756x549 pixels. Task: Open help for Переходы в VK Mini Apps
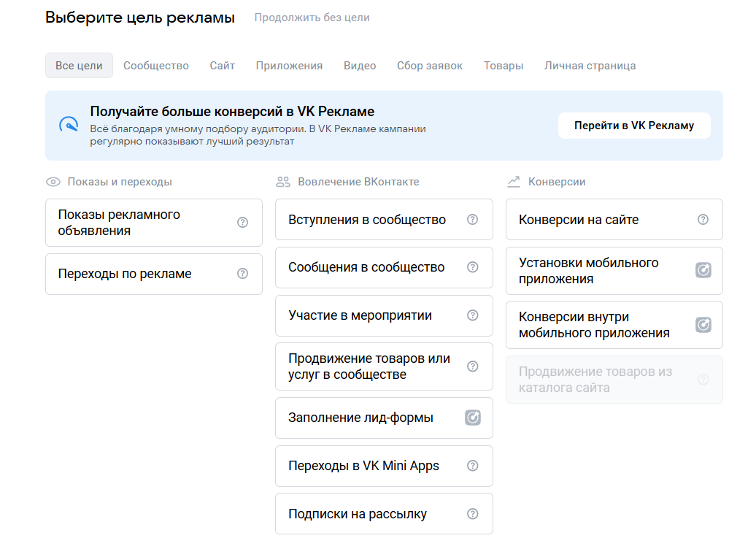[x=473, y=466]
